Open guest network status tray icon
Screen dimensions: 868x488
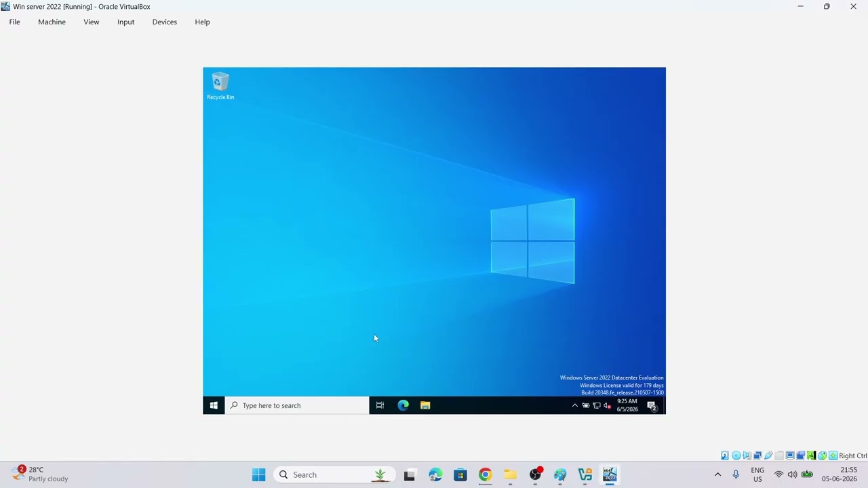tap(597, 405)
